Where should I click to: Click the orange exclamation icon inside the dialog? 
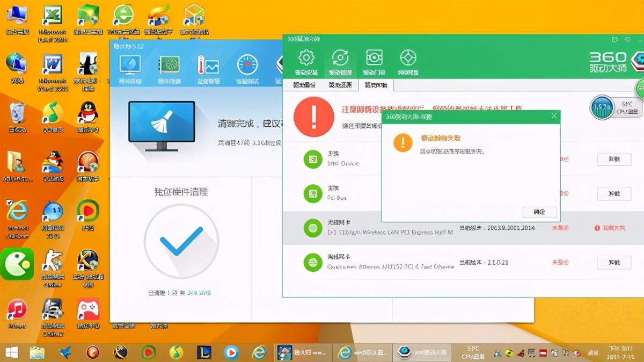[403, 142]
